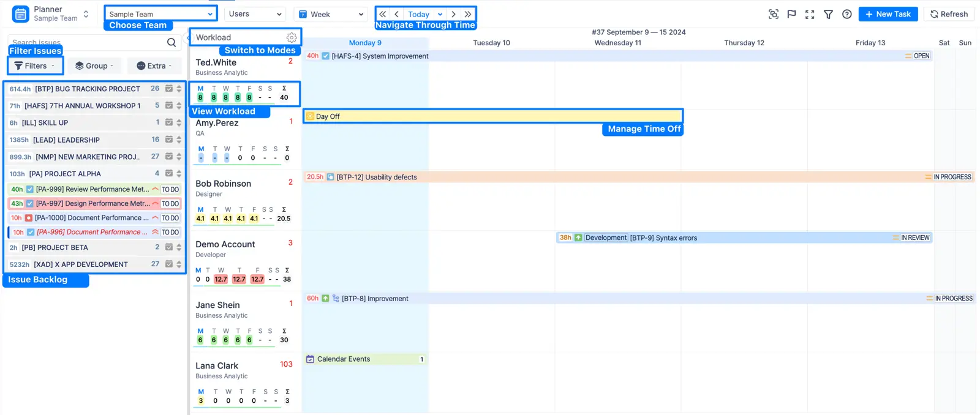This screenshot has width=980, height=415.
Task: Go to previous week with left arrow
Action: 397,14
